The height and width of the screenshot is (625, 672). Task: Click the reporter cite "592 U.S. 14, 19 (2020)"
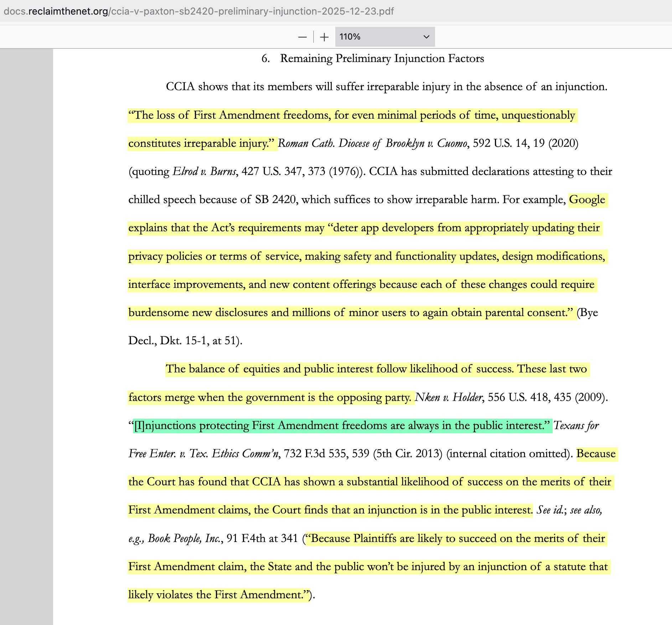point(526,143)
